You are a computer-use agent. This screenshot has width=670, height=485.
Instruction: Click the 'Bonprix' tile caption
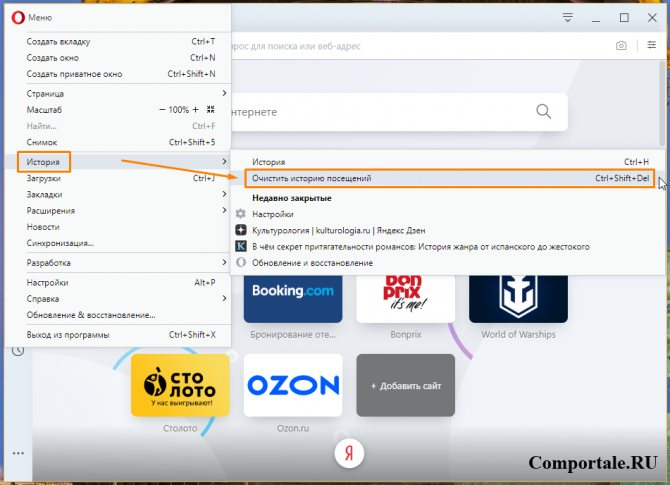[406, 335]
